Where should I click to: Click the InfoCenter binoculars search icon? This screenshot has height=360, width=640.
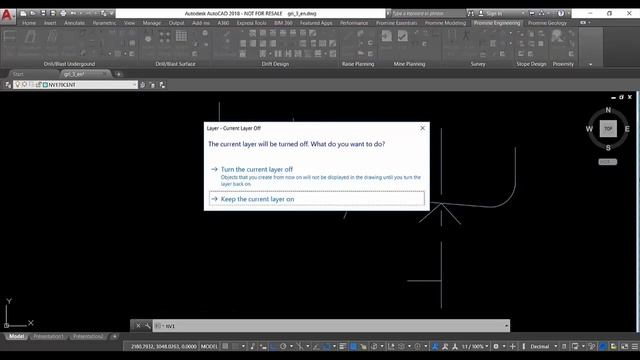point(471,13)
